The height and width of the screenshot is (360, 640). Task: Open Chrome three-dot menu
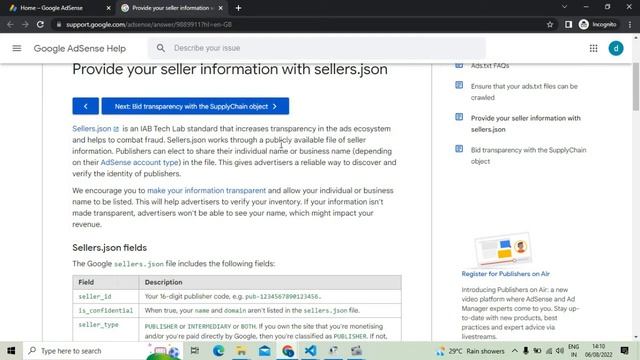[630, 24]
